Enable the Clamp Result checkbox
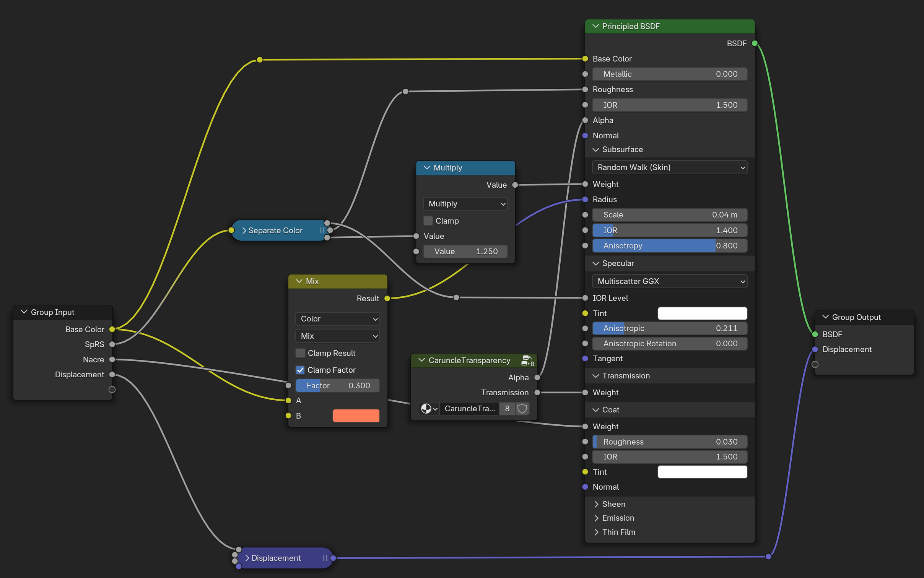The width and height of the screenshot is (924, 578). point(301,353)
